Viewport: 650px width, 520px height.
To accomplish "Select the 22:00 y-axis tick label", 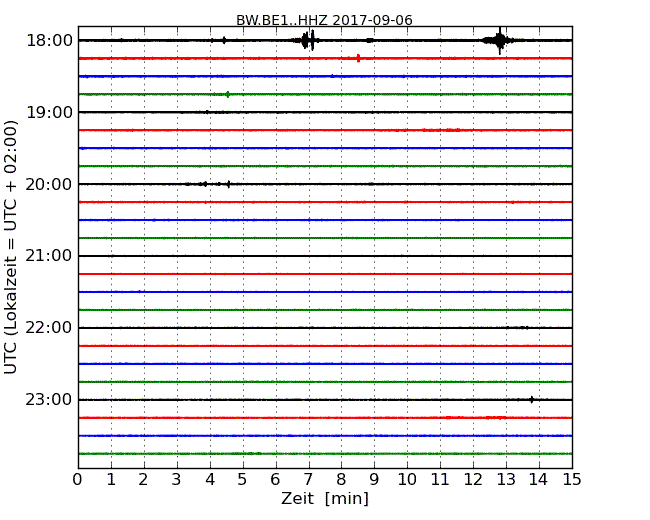I will [49, 328].
